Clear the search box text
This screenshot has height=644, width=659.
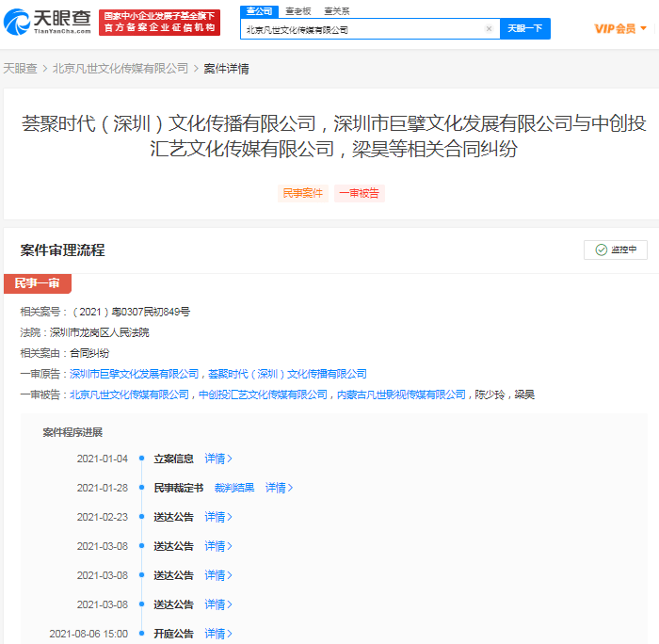[489, 29]
